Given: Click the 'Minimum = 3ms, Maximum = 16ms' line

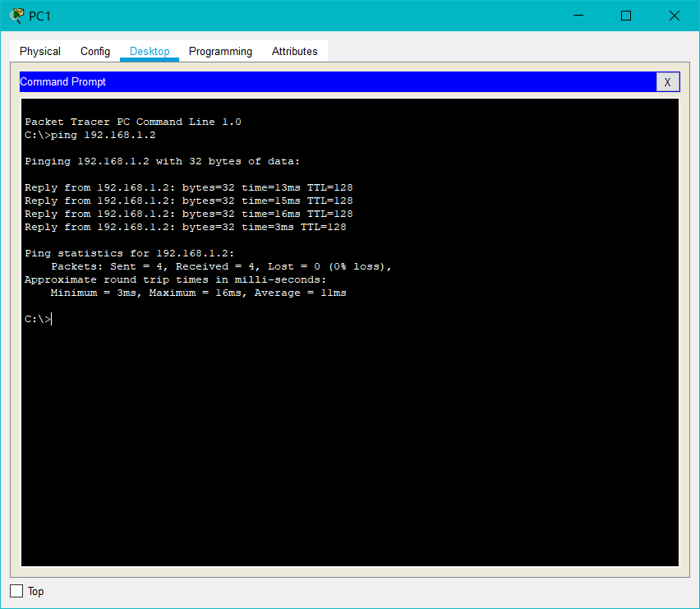Looking at the screenshot, I should [x=199, y=293].
